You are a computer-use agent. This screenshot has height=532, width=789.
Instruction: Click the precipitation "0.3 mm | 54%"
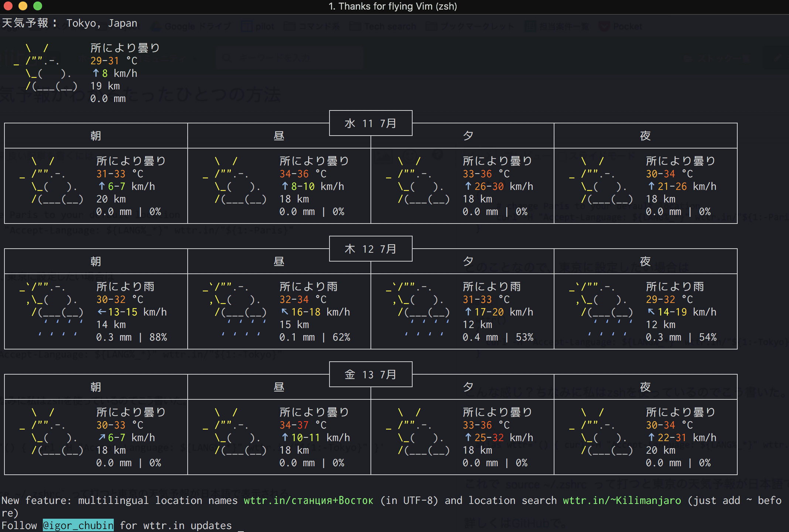tap(682, 337)
